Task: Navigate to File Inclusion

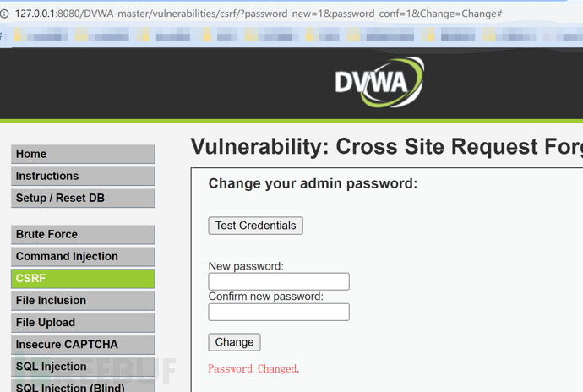Action: [83, 300]
